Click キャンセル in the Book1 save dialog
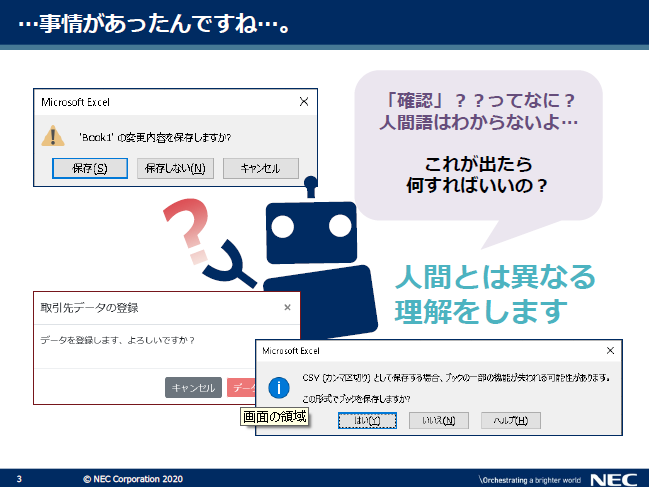649x487 pixels. (x=260, y=168)
